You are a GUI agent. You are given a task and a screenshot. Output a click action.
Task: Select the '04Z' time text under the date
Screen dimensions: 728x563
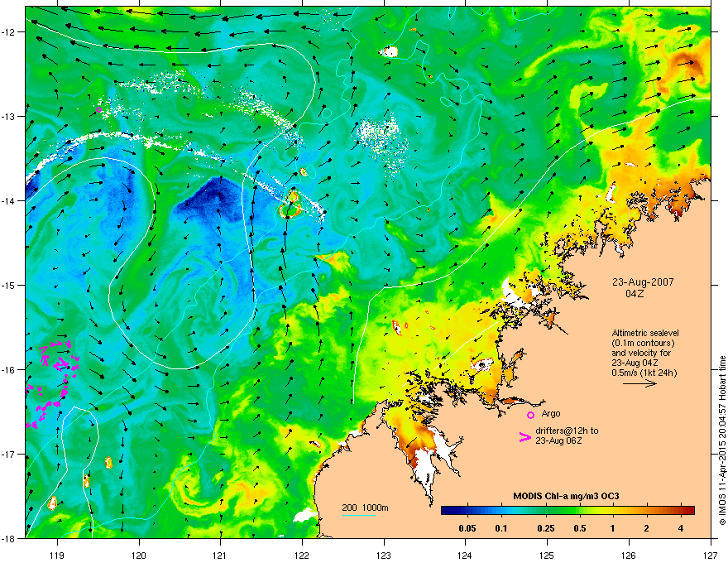[635, 294]
